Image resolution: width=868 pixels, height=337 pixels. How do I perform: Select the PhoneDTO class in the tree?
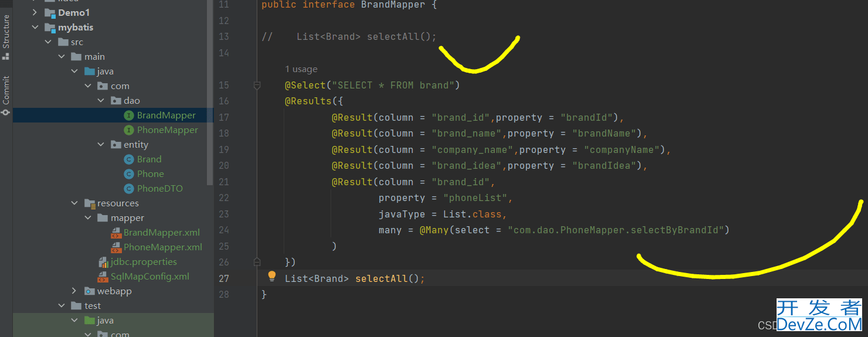(160, 189)
